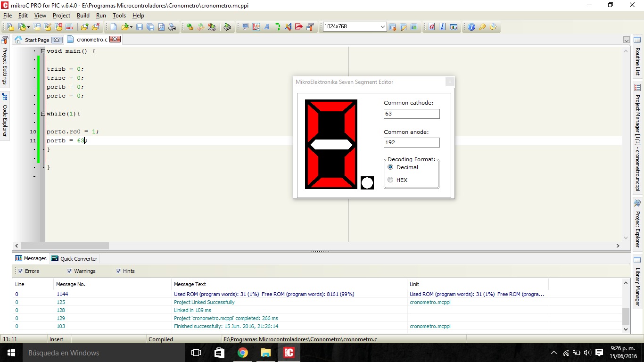644x362 pixels.
Task: Click the Save Project icon
Action: tap(37, 27)
